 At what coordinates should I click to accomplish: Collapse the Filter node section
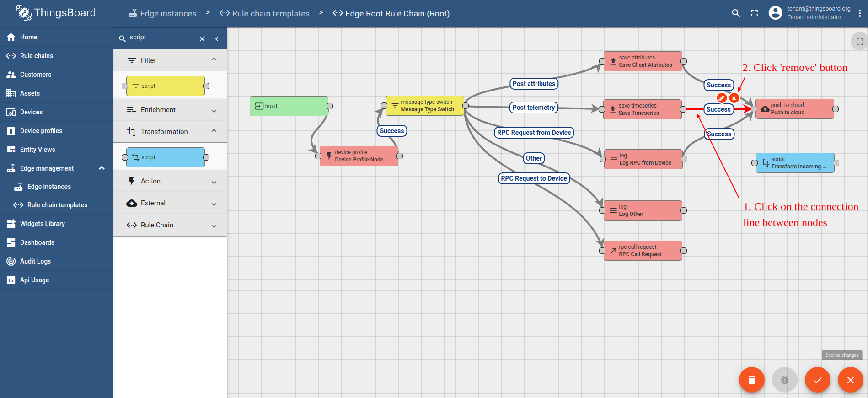click(x=170, y=60)
